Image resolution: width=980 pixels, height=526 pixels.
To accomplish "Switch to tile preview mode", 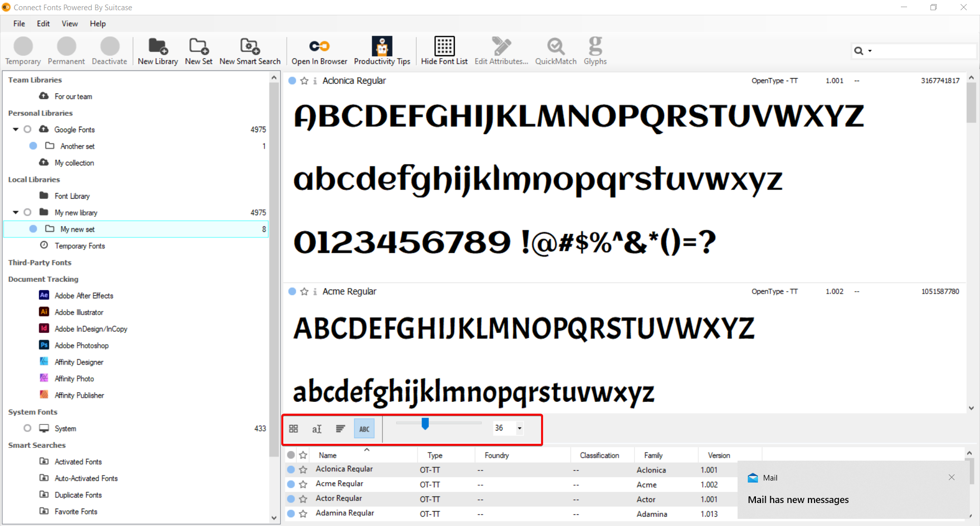I will [x=293, y=428].
